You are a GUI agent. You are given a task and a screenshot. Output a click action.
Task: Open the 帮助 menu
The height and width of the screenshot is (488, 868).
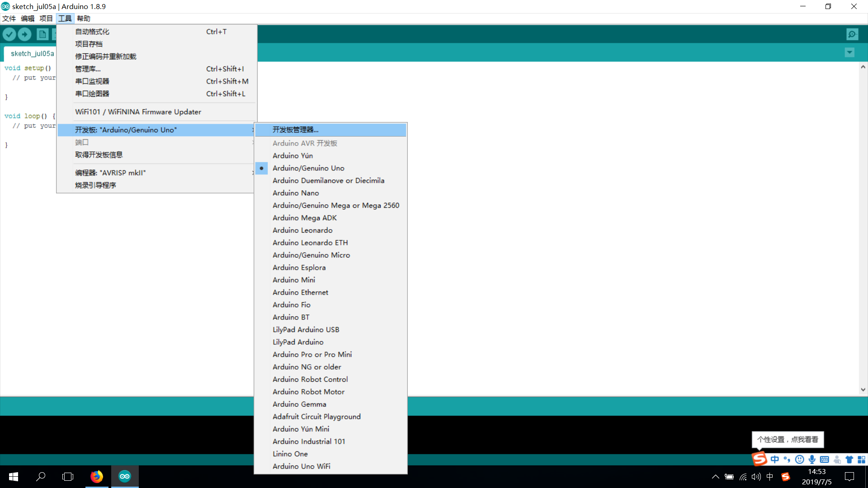[x=84, y=19]
